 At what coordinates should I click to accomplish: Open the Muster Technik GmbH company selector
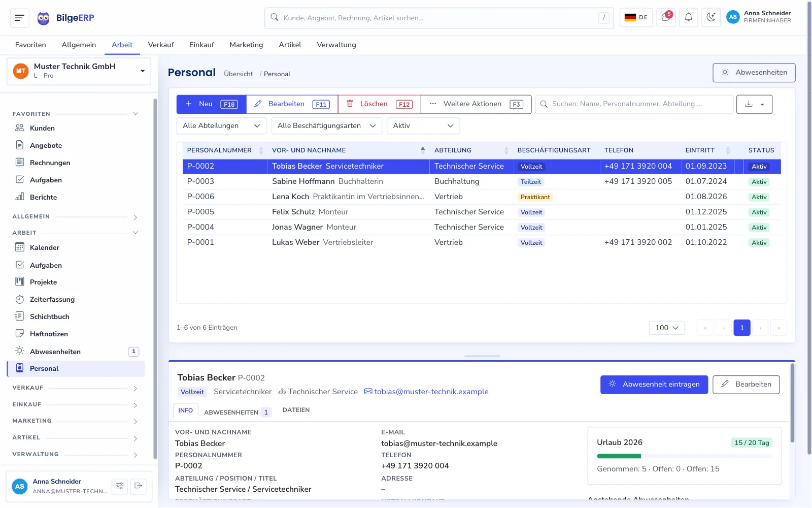[x=79, y=71]
